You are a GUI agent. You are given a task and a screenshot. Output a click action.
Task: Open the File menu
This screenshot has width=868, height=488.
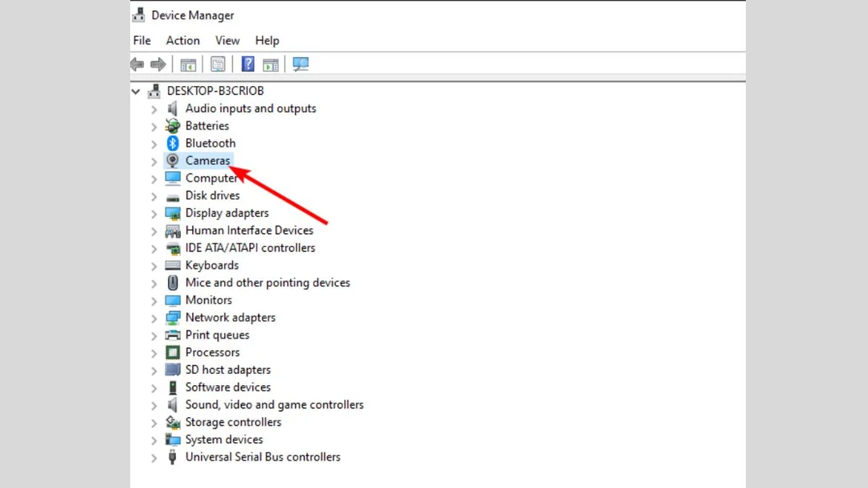pos(141,40)
